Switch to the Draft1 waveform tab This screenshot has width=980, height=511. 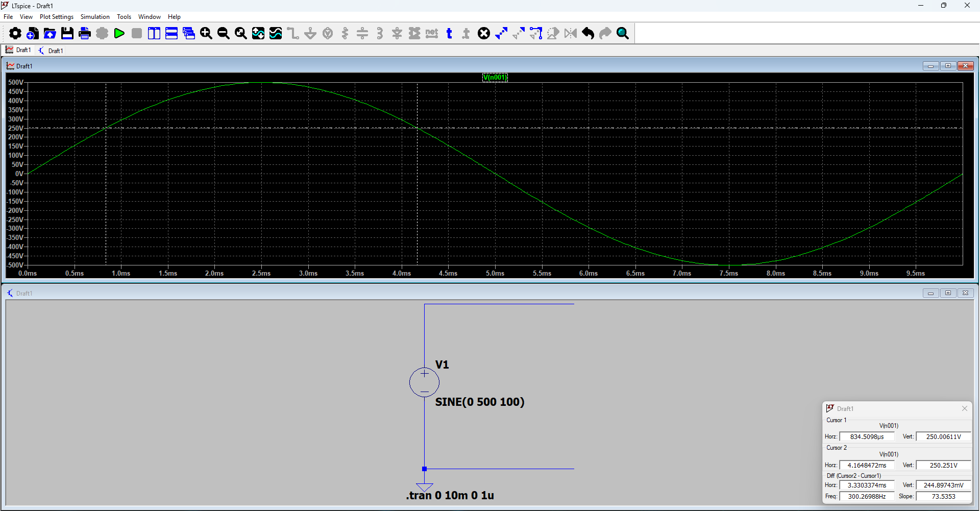(18, 50)
